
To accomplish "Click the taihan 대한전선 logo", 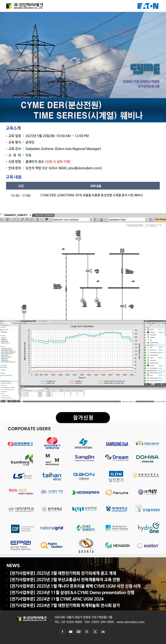I will pos(52,476).
